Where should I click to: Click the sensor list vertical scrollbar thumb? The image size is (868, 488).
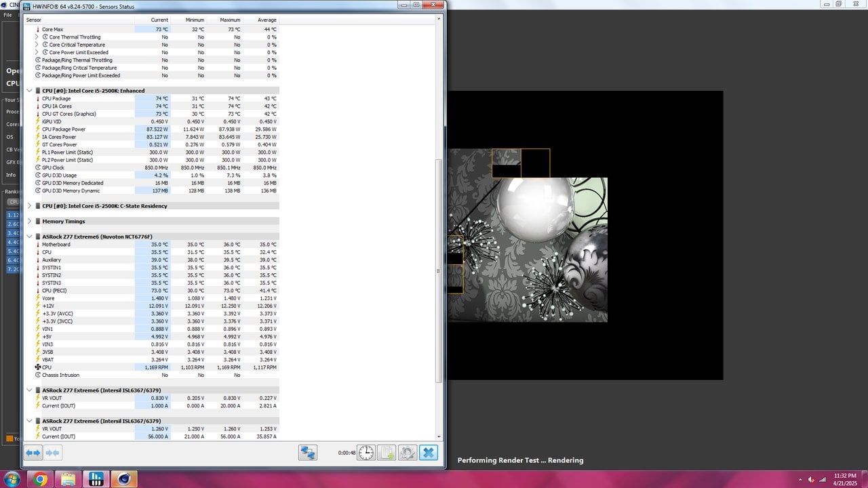click(438, 270)
